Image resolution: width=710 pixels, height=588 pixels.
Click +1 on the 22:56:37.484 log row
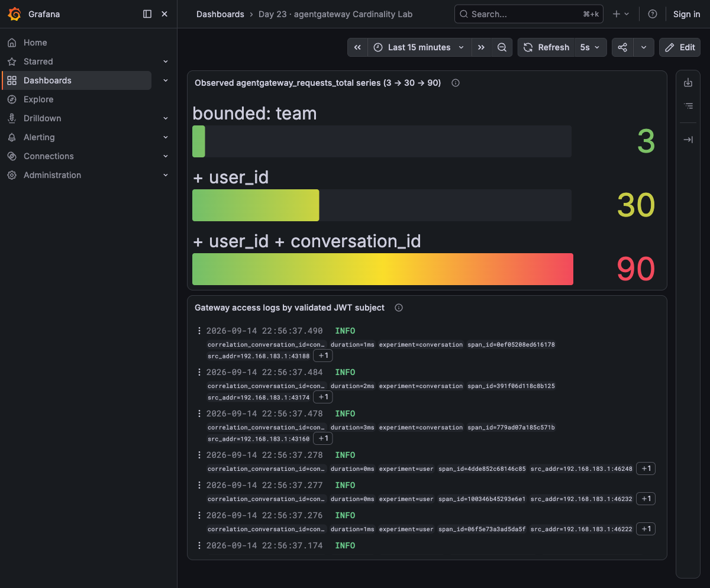coord(323,397)
